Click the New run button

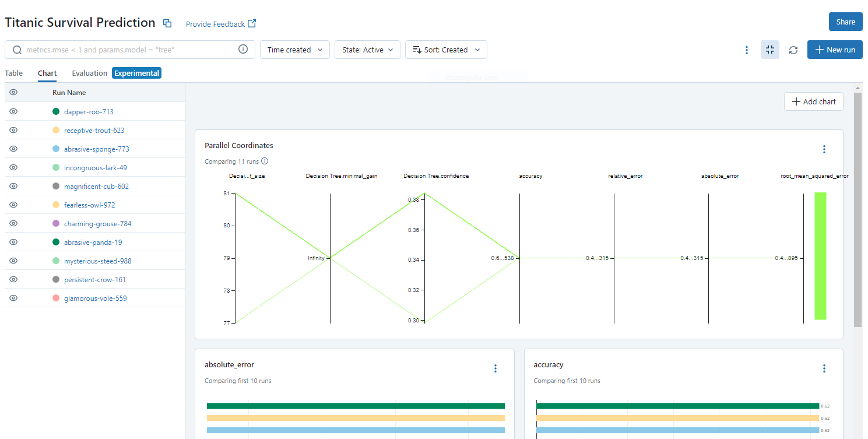(x=835, y=50)
